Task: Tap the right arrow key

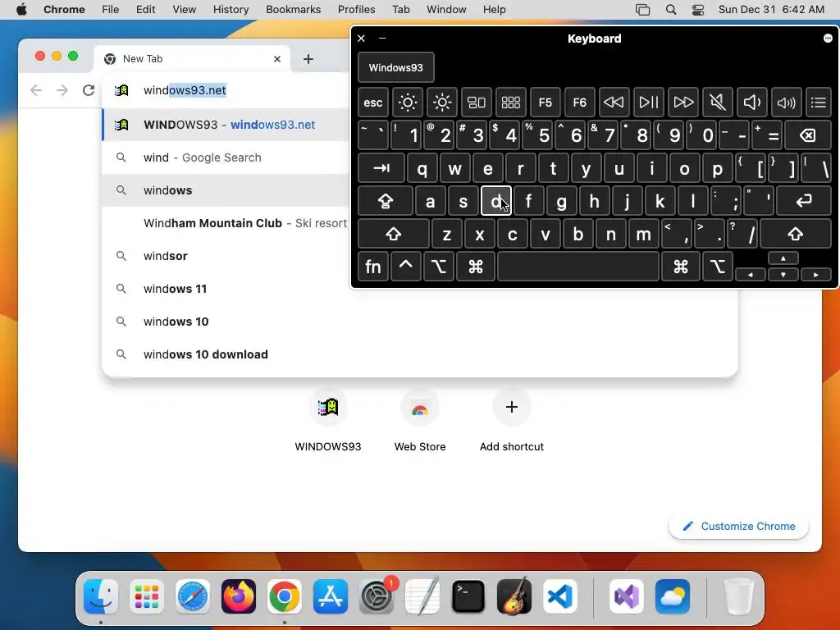Action: (x=816, y=274)
